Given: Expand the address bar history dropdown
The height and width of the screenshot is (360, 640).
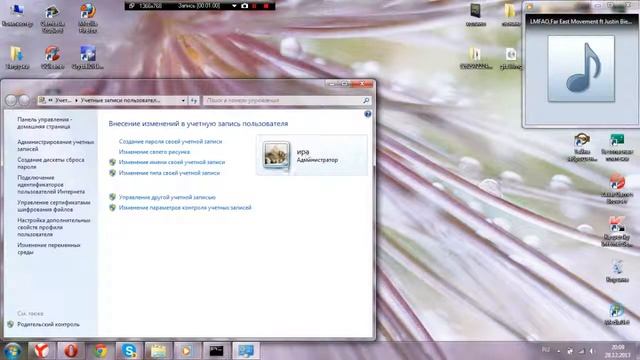Looking at the screenshot, I should pos(183,100).
